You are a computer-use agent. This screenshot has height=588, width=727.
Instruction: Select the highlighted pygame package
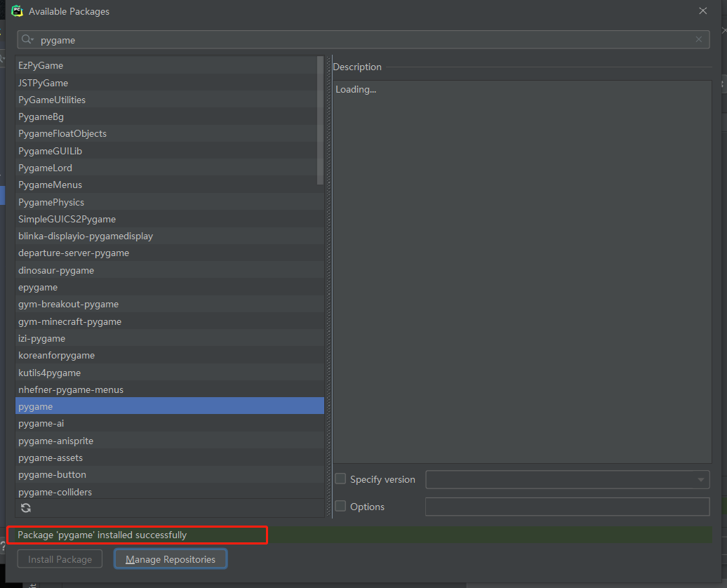170,406
